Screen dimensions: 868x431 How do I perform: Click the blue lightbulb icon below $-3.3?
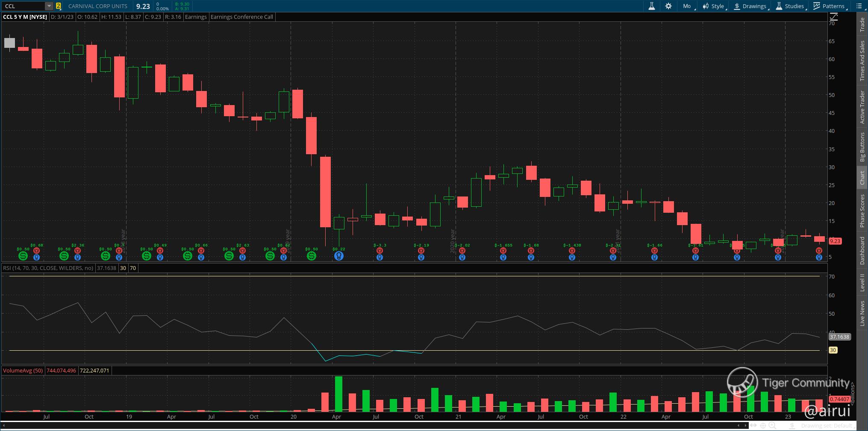(x=380, y=258)
